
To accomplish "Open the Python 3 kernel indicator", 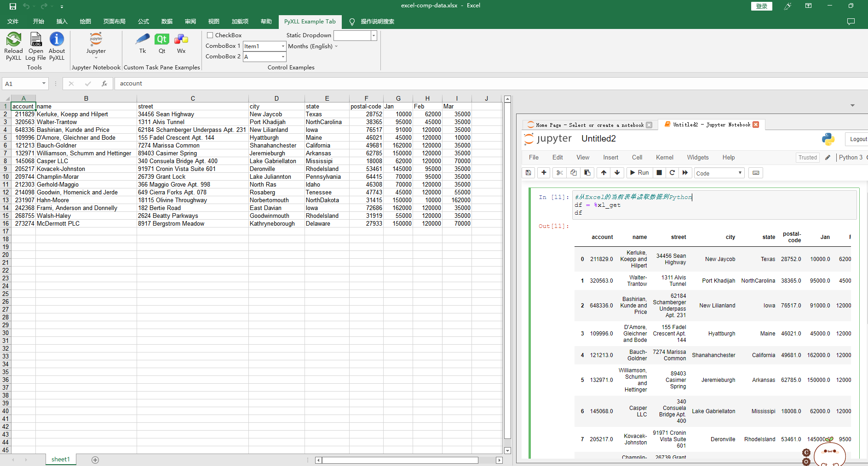I will click(x=851, y=158).
